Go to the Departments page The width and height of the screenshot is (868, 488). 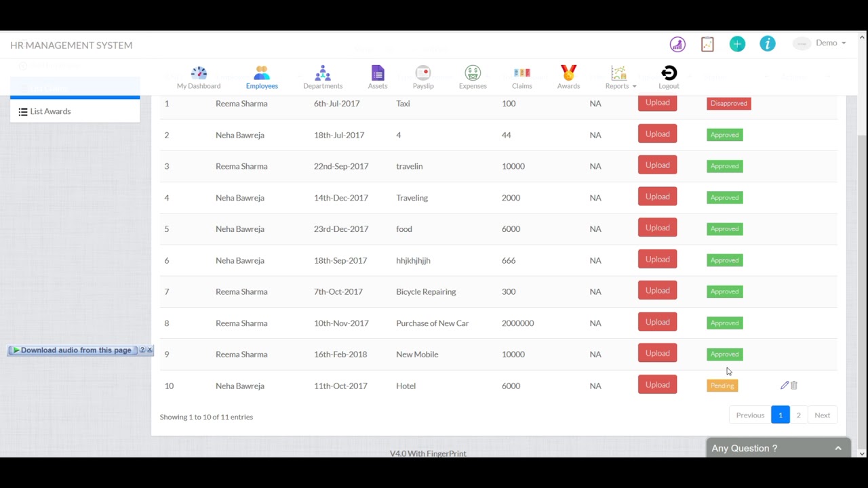pos(323,77)
